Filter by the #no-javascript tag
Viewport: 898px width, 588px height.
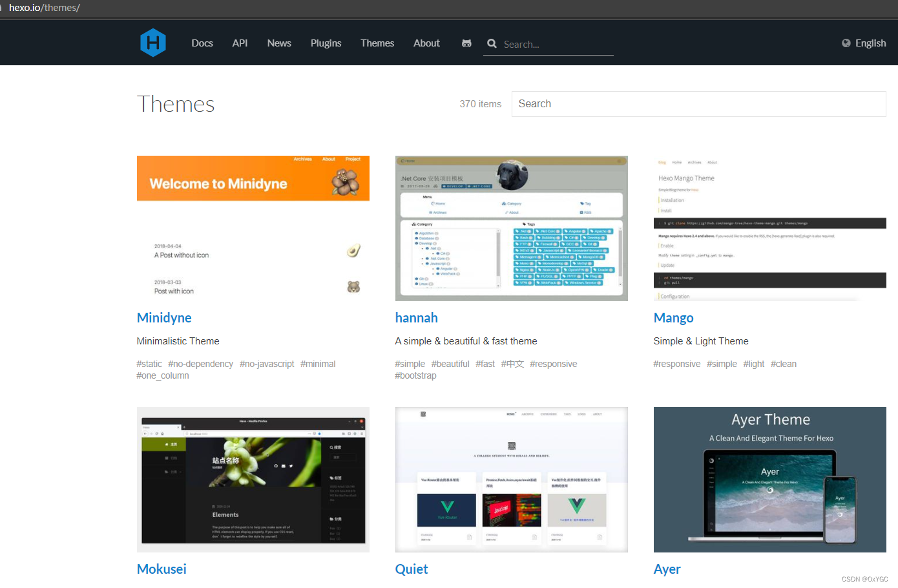[x=267, y=364]
